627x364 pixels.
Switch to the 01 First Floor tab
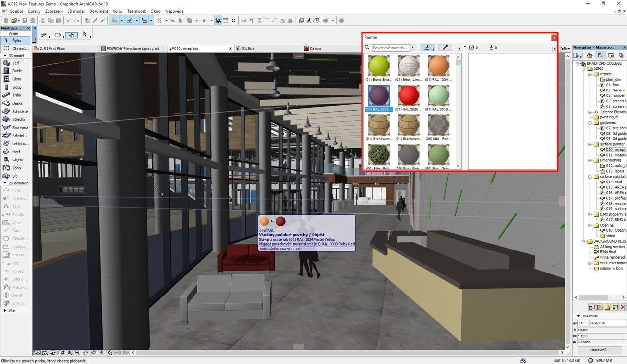(x=51, y=49)
